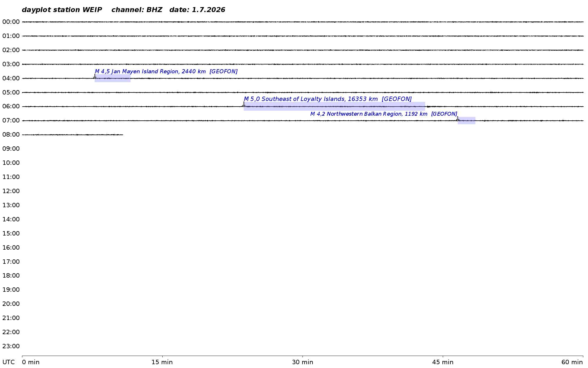Screen dimensions: 588x368
Task: Click the Southeast of Loyalty Islands earthquake label
Action: point(328,99)
